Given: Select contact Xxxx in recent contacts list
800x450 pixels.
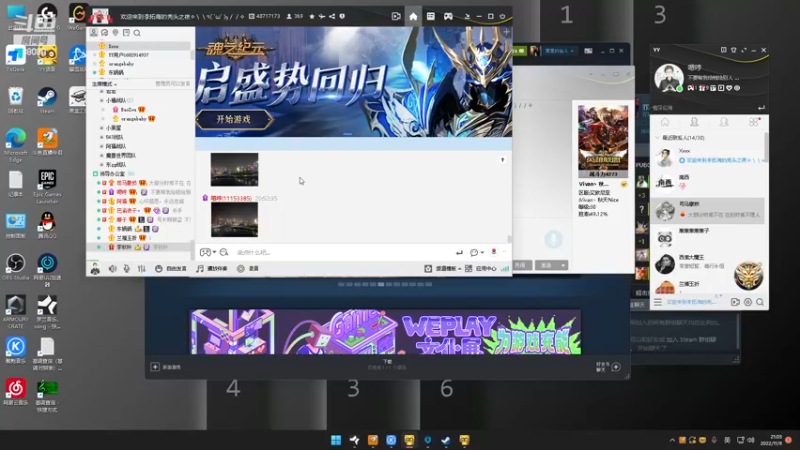Looking at the screenshot, I should coord(708,156).
